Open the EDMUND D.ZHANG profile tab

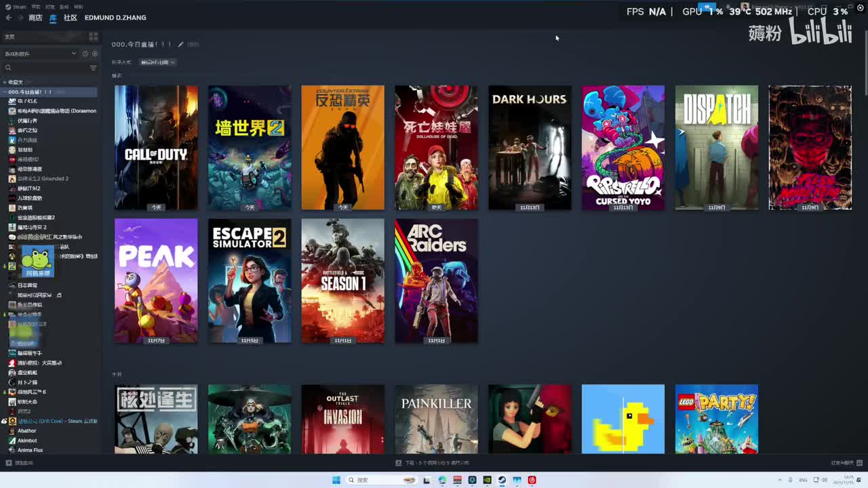115,18
